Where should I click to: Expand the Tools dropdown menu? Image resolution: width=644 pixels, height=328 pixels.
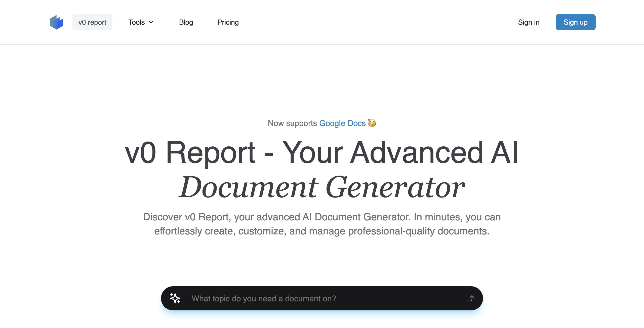(141, 22)
